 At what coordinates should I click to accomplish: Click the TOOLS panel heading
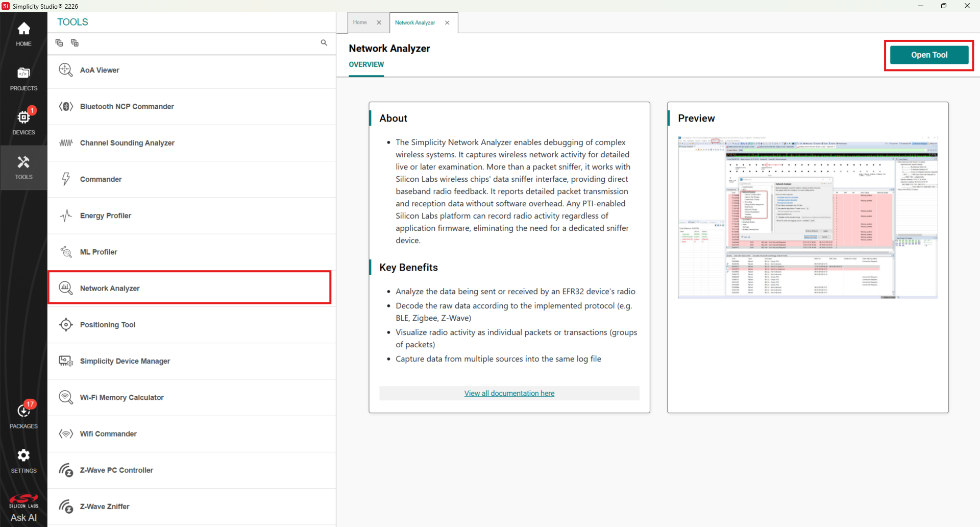pyautogui.click(x=72, y=22)
